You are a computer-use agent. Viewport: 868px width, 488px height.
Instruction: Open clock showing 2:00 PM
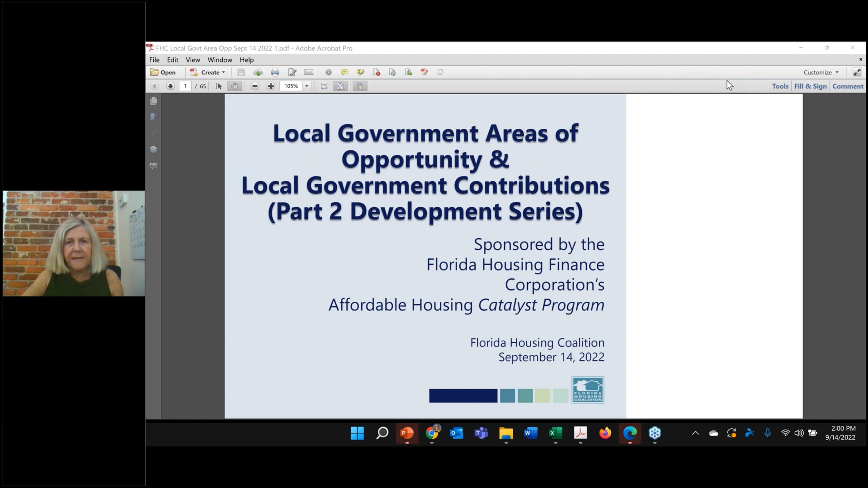tap(840, 433)
